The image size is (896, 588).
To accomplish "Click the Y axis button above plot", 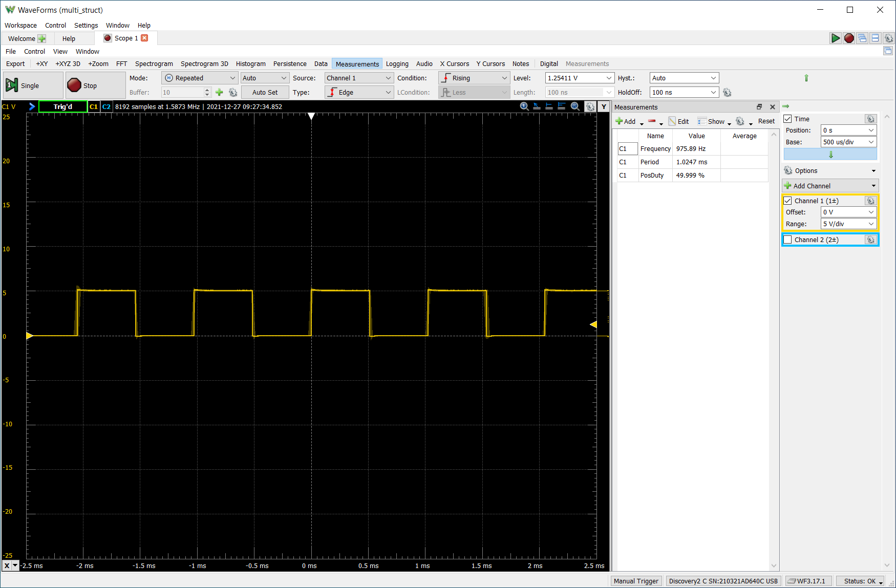I will 604,106.
